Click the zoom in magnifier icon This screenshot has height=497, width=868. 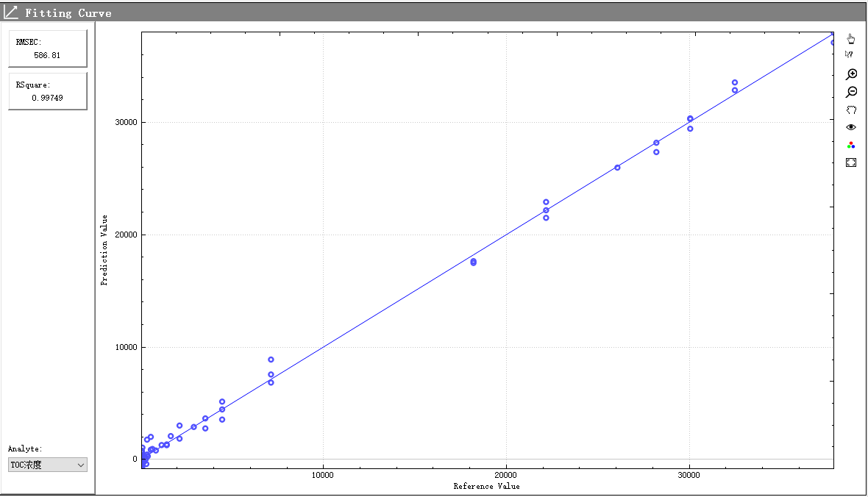(851, 74)
